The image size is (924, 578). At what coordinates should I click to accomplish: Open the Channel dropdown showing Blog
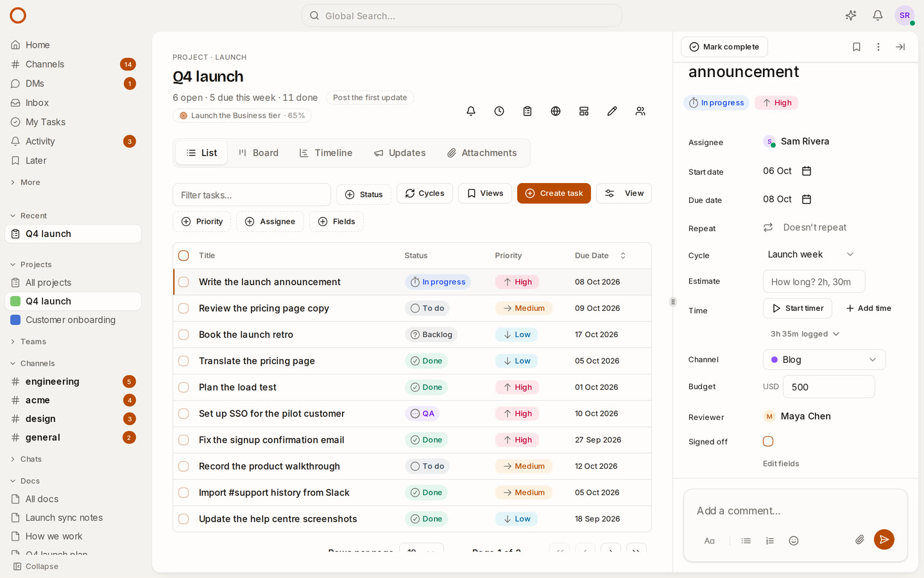click(x=824, y=360)
